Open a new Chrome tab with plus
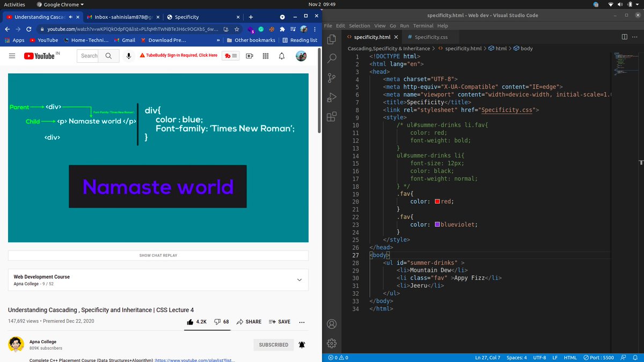 point(251,17)
